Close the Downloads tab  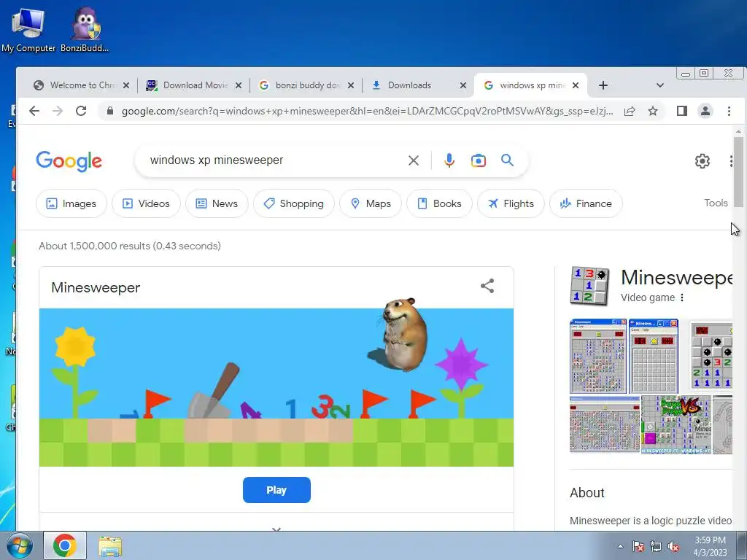point(463,85)
